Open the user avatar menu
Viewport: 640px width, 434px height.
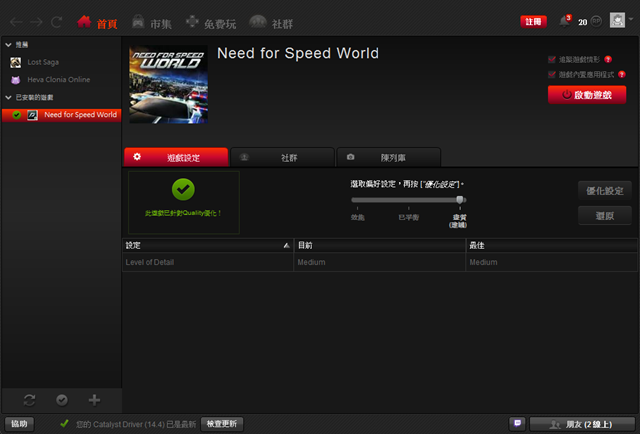(617, 20)
